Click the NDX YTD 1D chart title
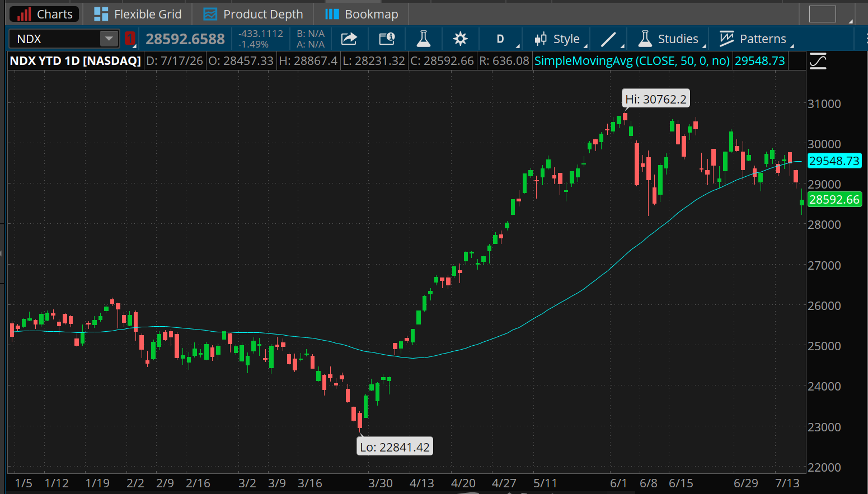The width and height of the screenshot is (868, 494). click(x=76, y=61)
